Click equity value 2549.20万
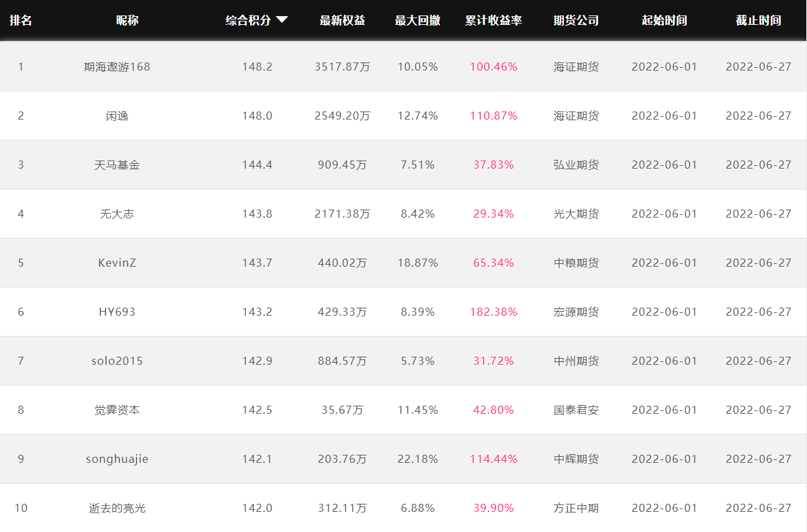 [343, 116]
